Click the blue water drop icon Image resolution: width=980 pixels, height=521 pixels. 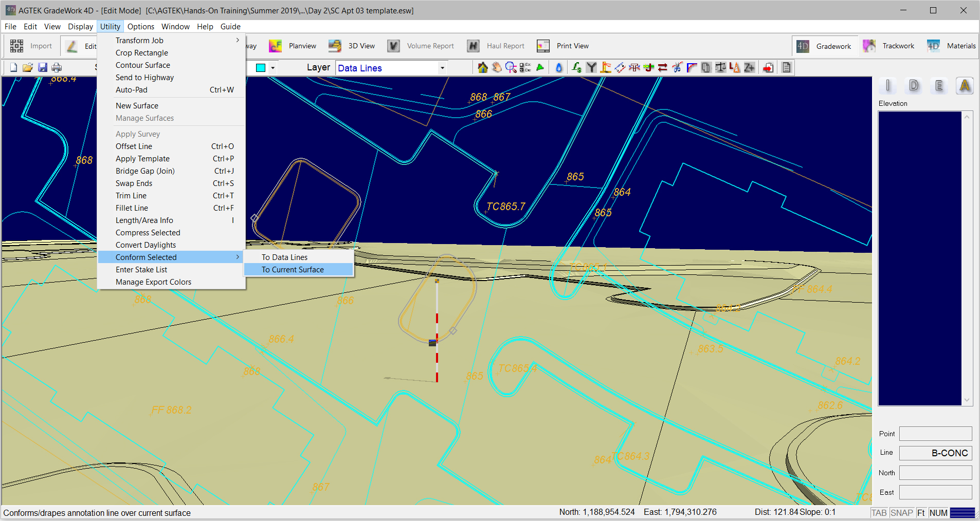pos(559,68)
